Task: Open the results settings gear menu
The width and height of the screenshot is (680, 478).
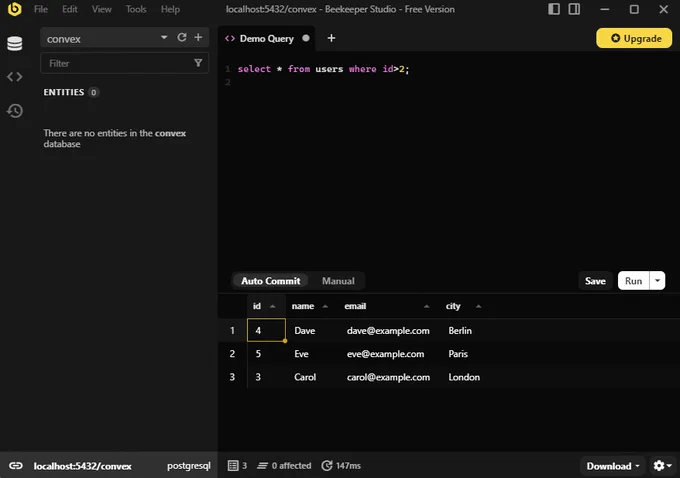Action: tap(662, 466)
